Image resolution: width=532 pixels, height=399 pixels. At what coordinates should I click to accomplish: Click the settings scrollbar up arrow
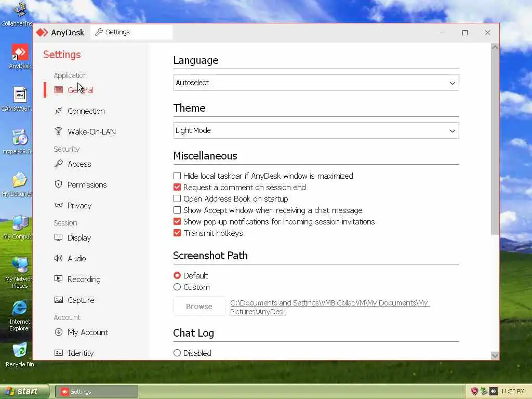pos(495,47)
